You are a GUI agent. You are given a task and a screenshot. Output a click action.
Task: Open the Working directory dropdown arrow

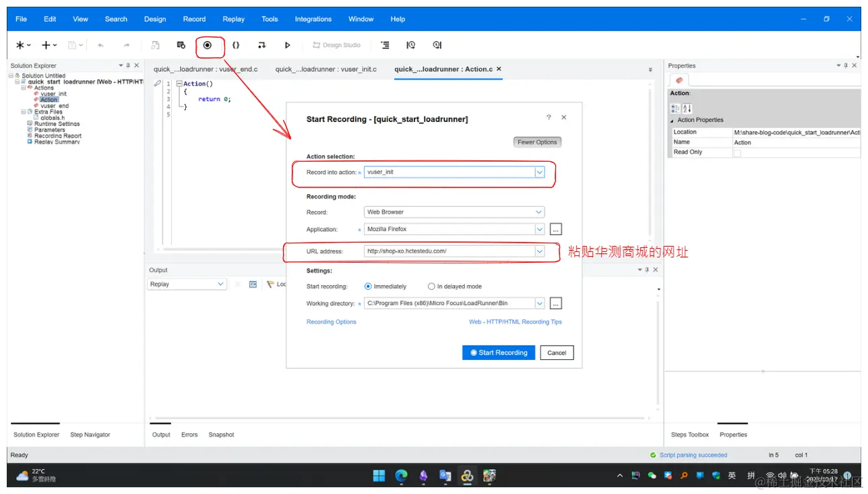click(x=539, y=304)
